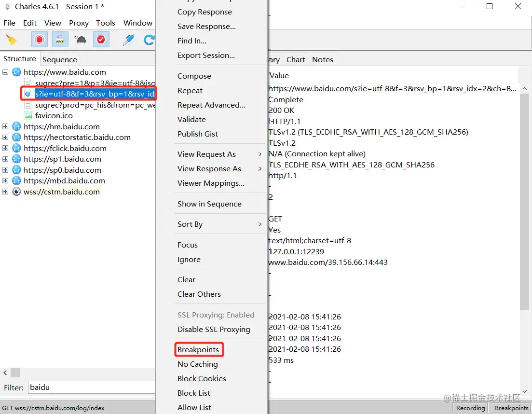The image size is (532, 414).
Task: Choose Validate menu entry
Action: click(191, 120)
